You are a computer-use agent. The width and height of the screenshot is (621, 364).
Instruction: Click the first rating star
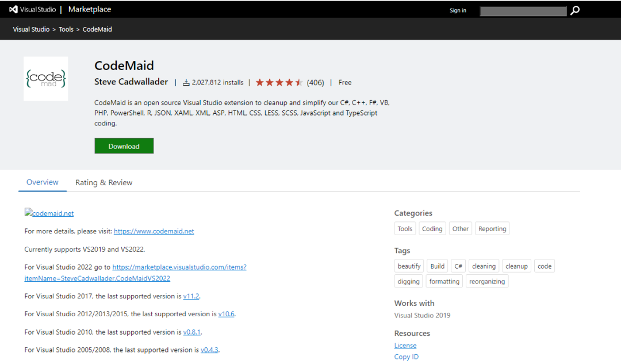261,82
